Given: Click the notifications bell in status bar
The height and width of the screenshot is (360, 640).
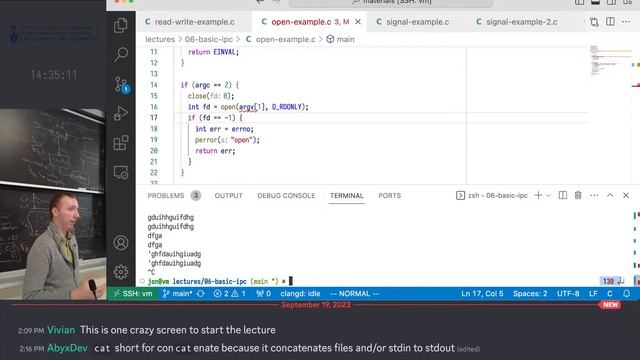Looking at the screenshot, I should tap(627, 293).
